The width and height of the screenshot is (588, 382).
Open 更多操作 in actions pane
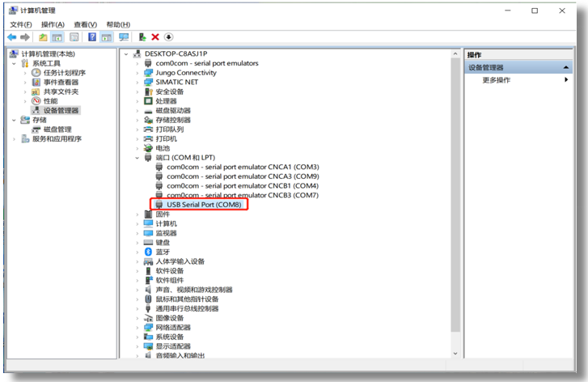[x=496, y=80]
